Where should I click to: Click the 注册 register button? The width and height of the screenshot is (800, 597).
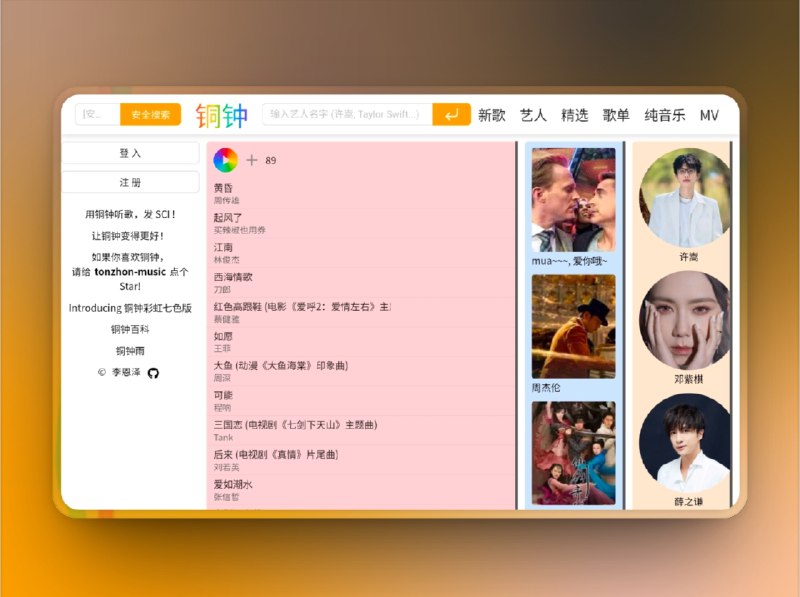(131, 182)
